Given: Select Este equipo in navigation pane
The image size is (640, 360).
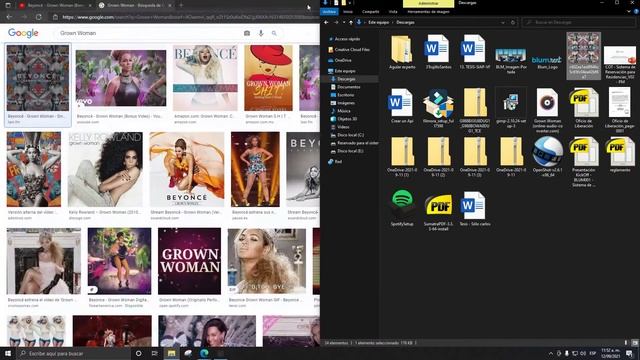Looking at the screenshot, I should tap(345, 71).
